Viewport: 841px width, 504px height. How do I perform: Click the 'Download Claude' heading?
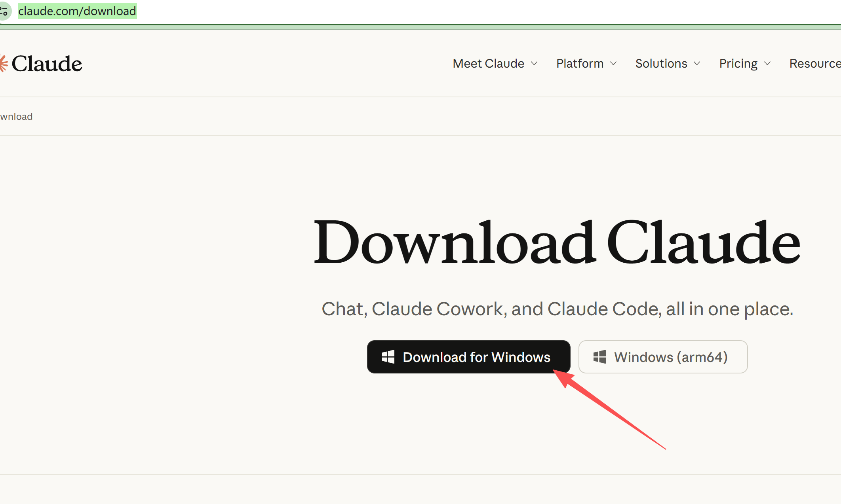pos(557,242)
